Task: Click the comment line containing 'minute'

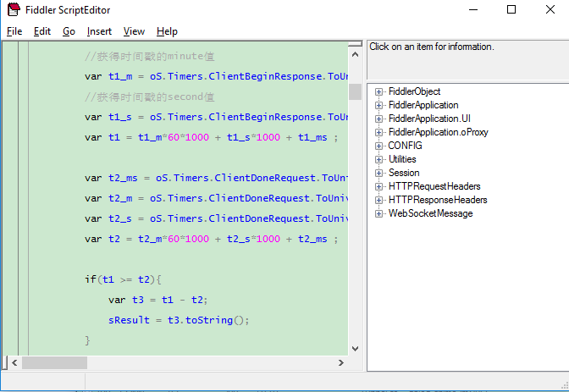Action: point(150,56)
